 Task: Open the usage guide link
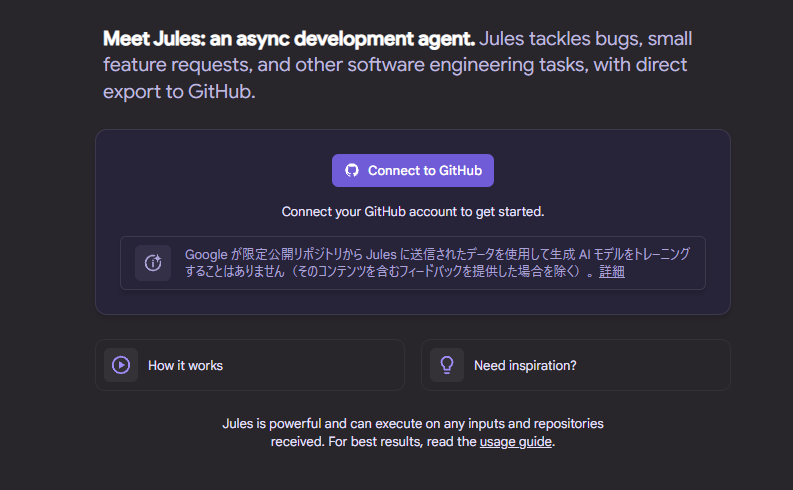point(515,441)
